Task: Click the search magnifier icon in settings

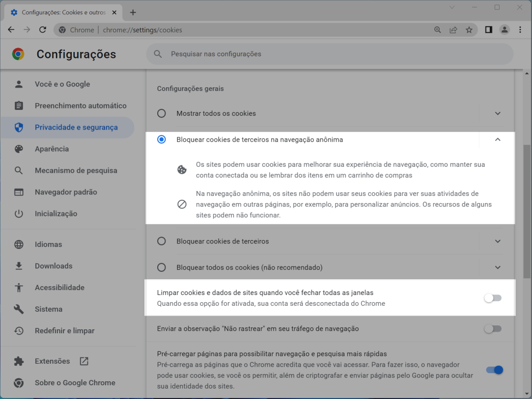Action: [158, 54]
